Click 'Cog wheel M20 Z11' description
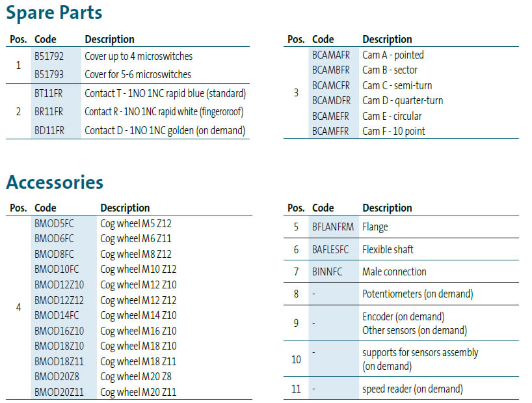The height and width of the screenshot is (403, 532). point(138,392)
